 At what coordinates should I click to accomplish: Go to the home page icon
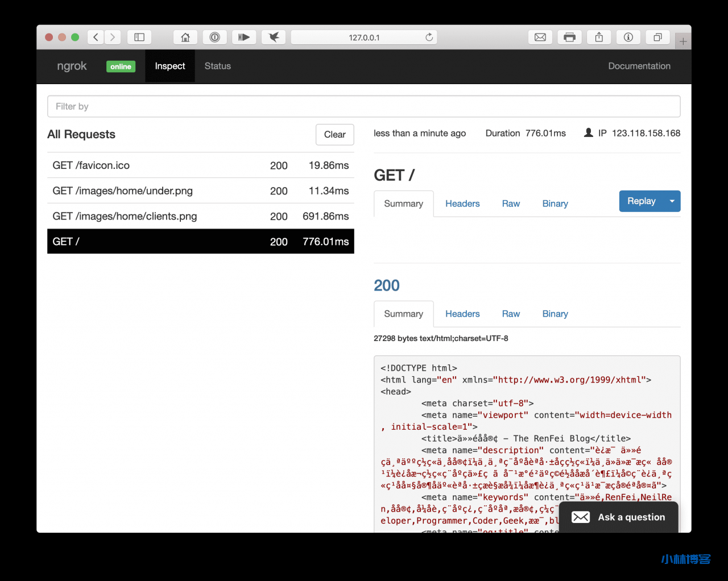click(185, 38)
